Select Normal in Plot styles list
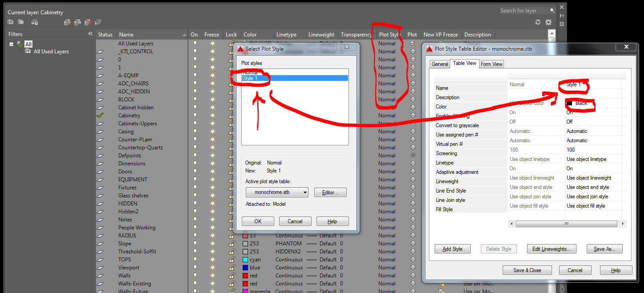The image size is (644, 293). 295,72
